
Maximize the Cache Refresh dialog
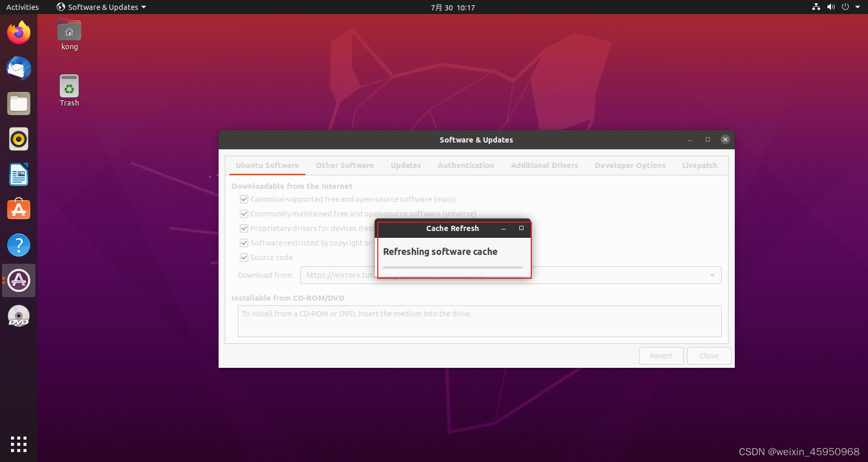click(521, 228)
